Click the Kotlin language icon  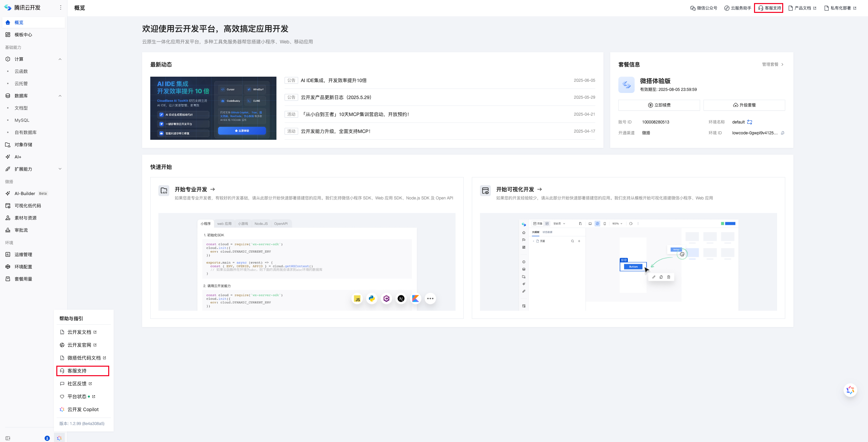point(416,299)
